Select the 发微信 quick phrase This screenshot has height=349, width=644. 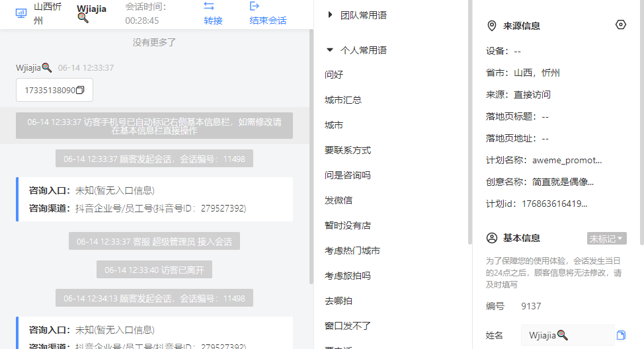pos(339,200)
